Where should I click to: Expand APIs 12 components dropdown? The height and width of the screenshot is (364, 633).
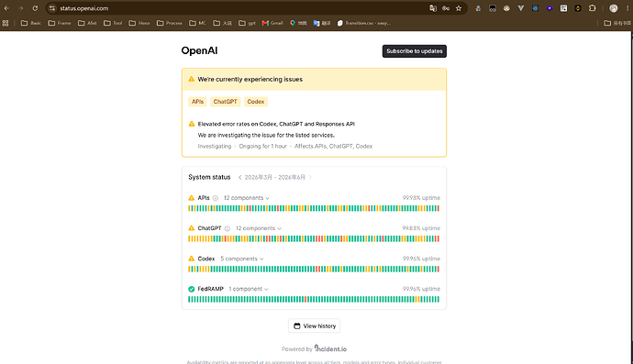tap(246, 198)
